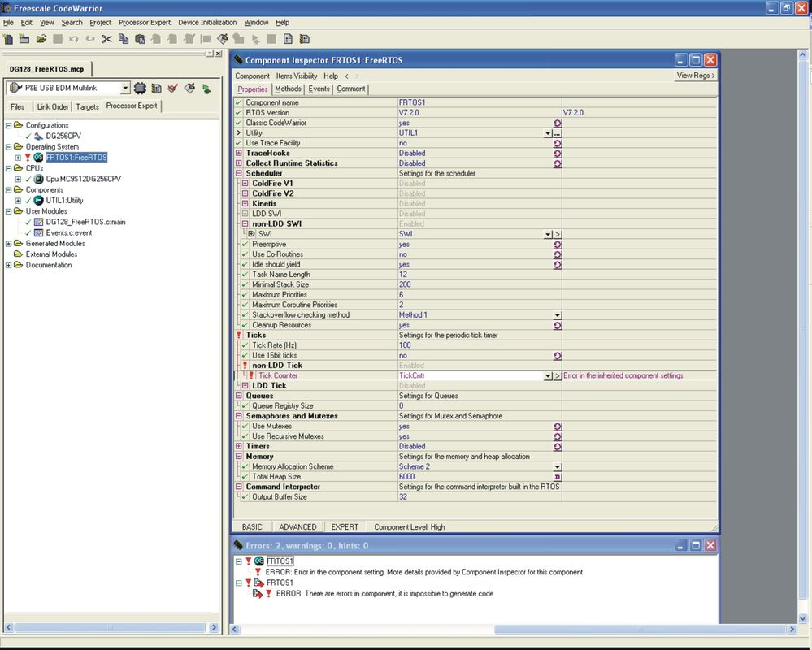Click the New Project toolbar icon
812x650 pixels.
[x=24, y=39]
